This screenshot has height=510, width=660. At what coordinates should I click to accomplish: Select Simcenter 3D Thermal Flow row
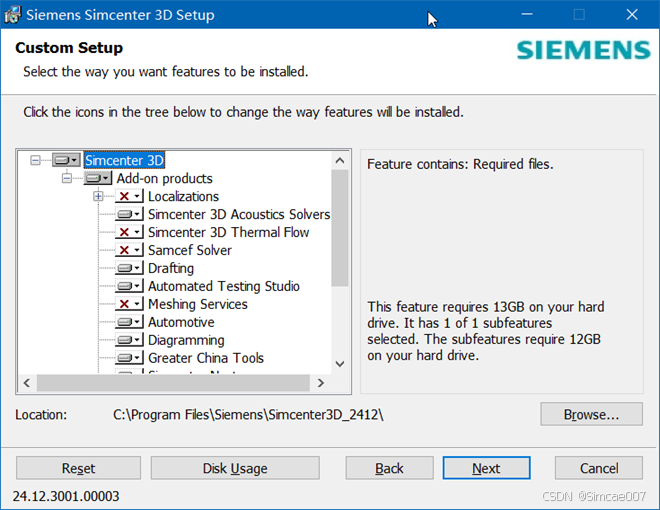[x=229, y=232]
